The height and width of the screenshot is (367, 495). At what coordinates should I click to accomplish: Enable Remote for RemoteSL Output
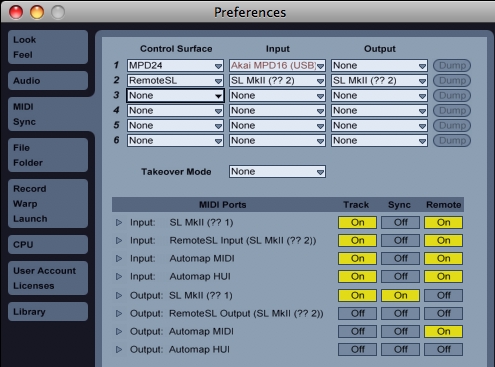click(443, 313)
